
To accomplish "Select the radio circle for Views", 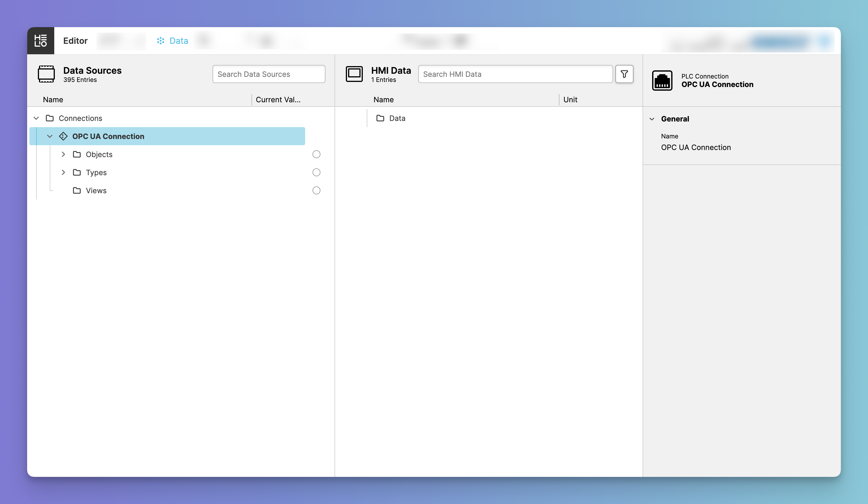I will (x=316, y=190).
